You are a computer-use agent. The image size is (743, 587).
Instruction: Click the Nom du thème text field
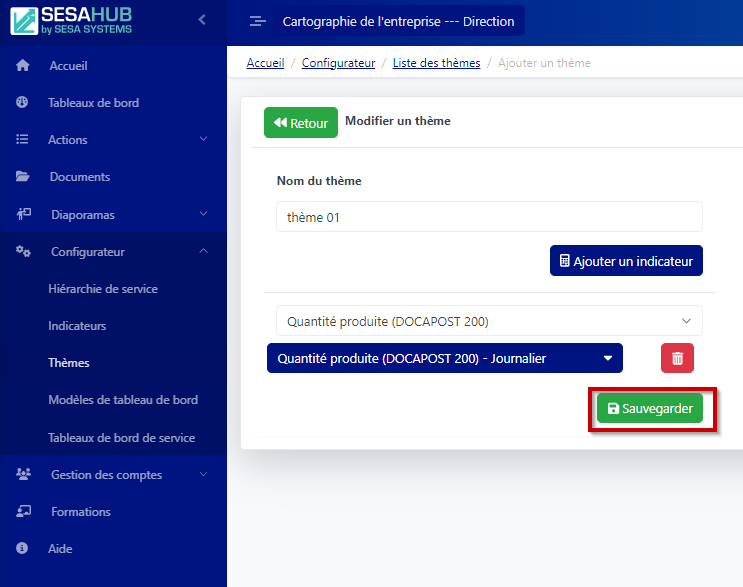489,217
